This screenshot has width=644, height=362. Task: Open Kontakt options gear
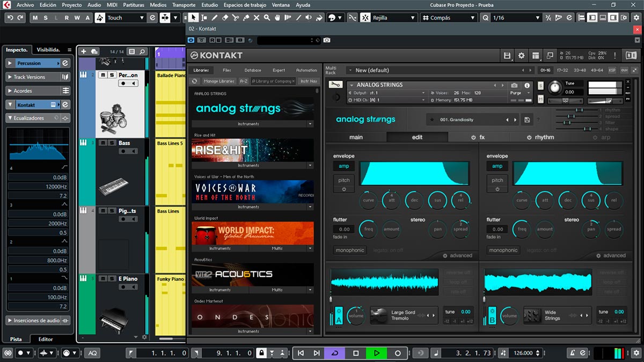[x=521, y=55]
